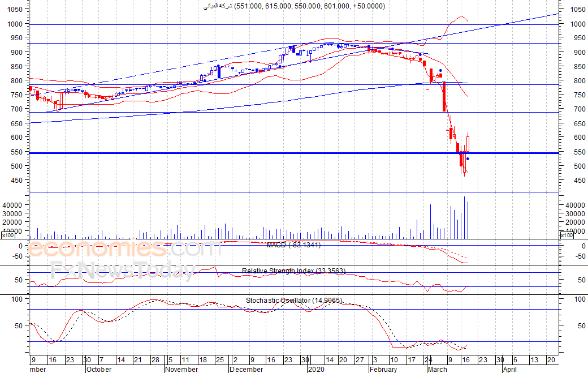This screenshot has width=588, height=373.
Task: Select the March month label
Action: (x=438, y=369)
